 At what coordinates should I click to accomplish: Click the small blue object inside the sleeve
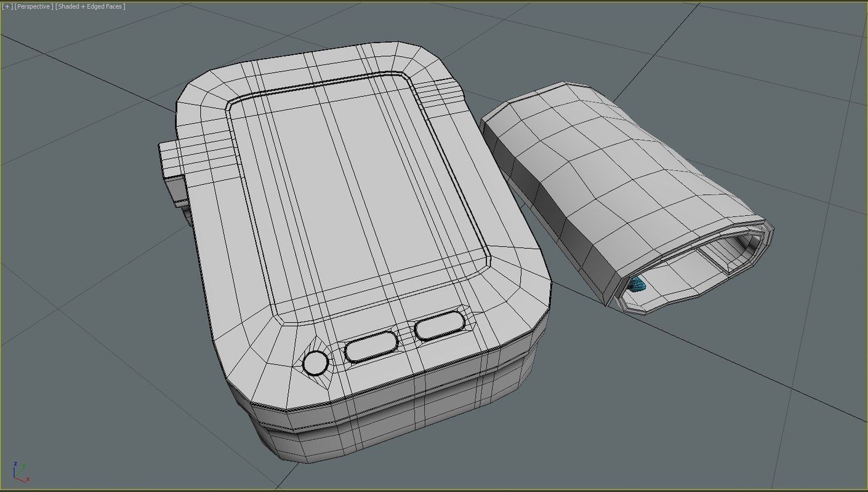[x=637, y=284]
